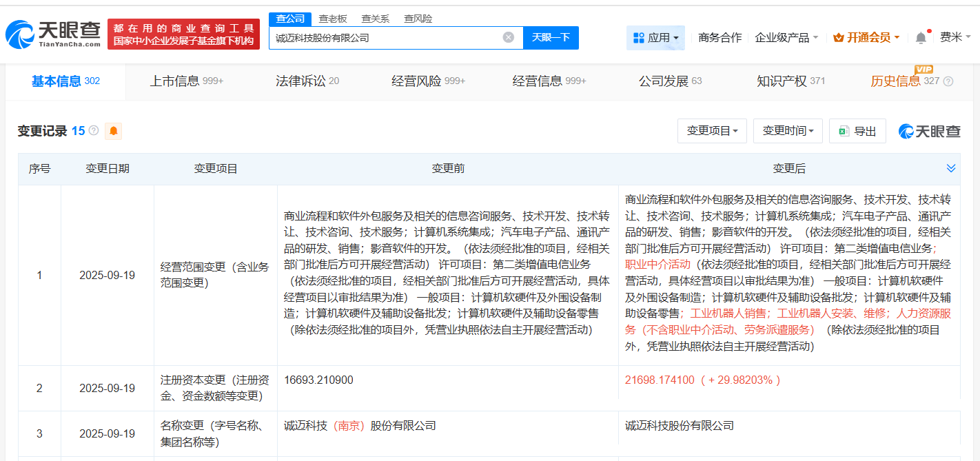Click the help question mark beside 变更记录 15
This screenshot has height=461, width=980.
point(93,130)
